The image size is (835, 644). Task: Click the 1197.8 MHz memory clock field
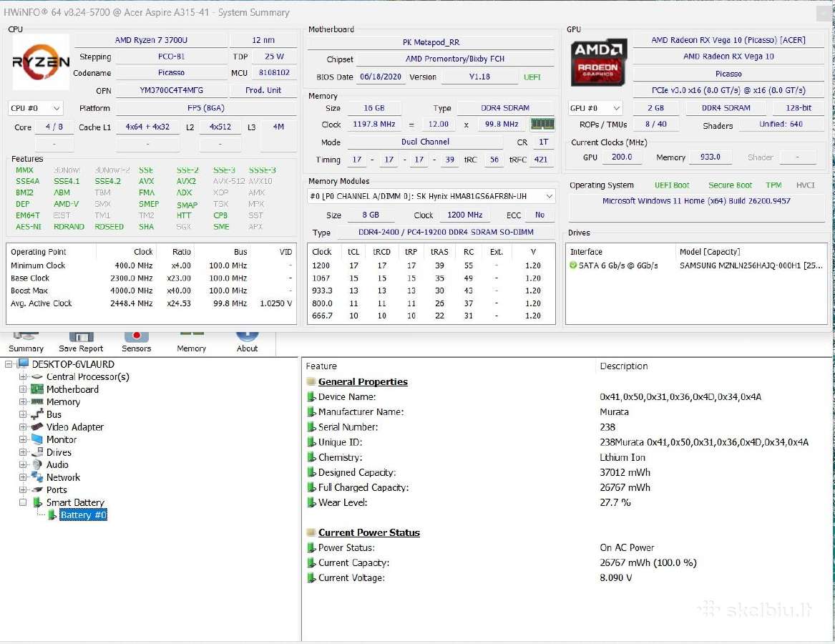tap(373, 124)
